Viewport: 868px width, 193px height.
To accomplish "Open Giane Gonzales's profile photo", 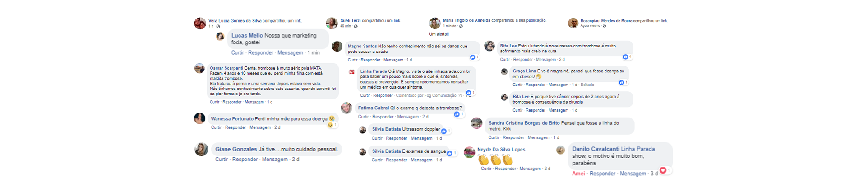I will coord(201,149).
